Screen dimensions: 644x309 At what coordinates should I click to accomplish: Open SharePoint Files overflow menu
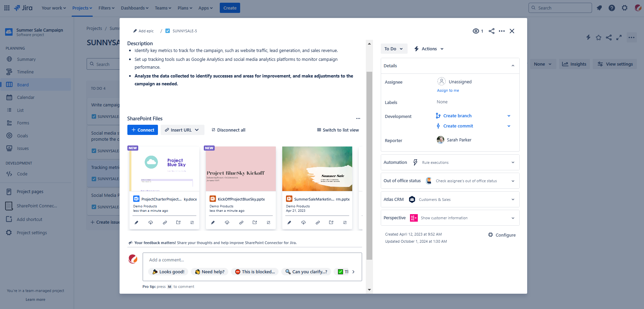coord(358,118)
